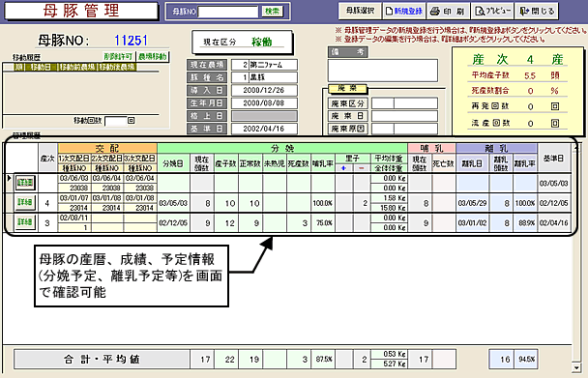Click the table scrollbar down arrow

(x=576, y=367)
